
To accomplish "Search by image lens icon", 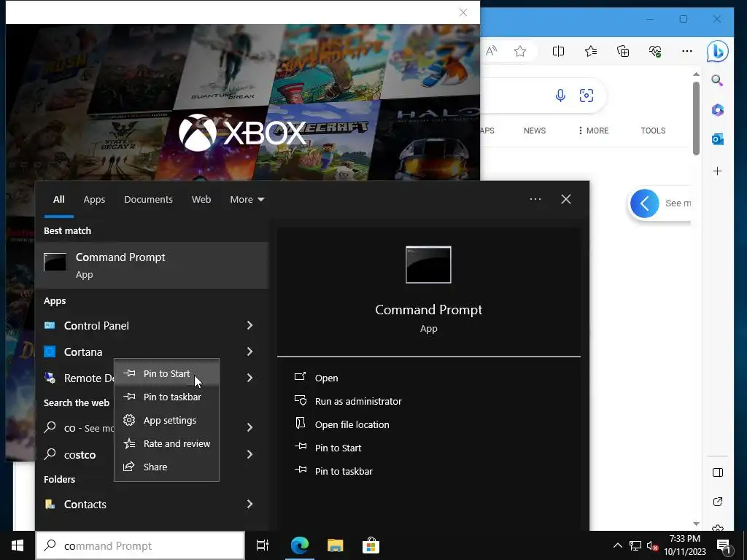I will pos(587,96).
